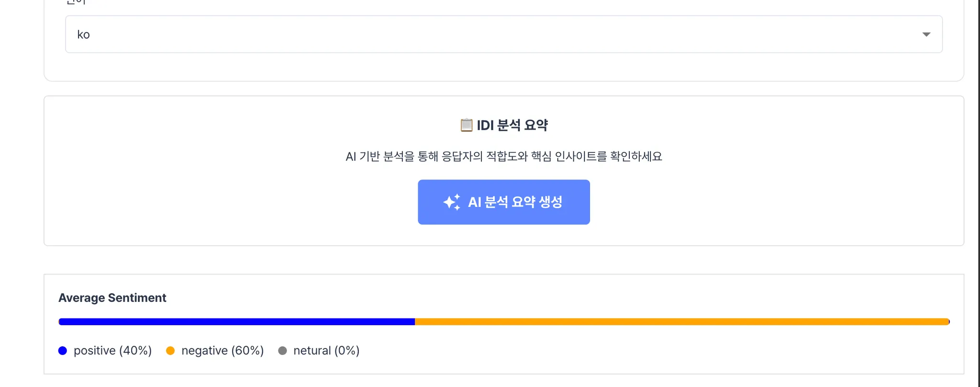Click the blue positive legend dot

pyautogui.click(x=63, y=351)
